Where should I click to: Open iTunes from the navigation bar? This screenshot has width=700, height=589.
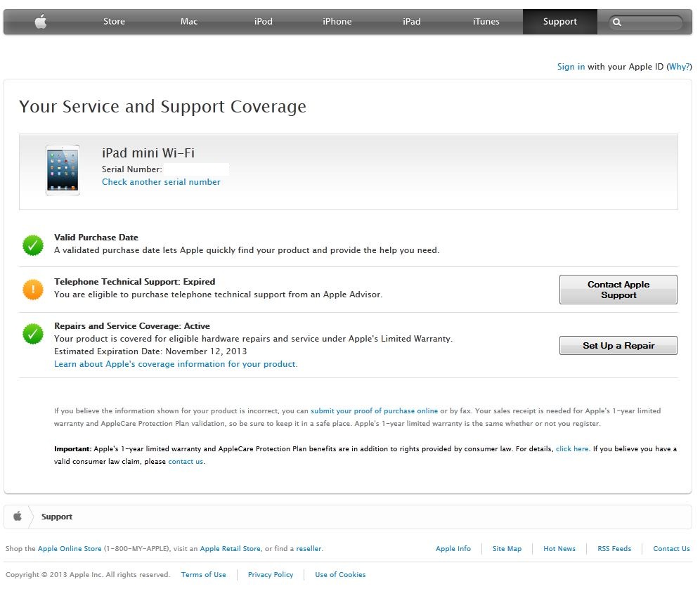(486, 21)
